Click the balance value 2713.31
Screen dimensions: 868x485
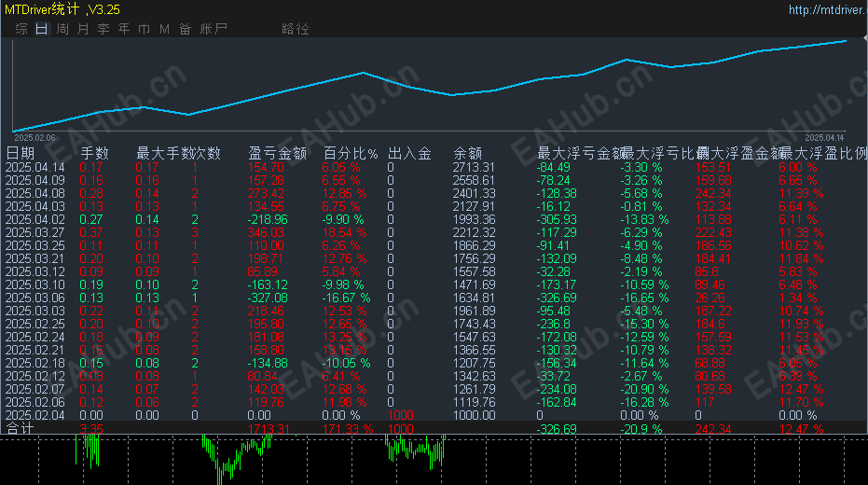point(474,167)
